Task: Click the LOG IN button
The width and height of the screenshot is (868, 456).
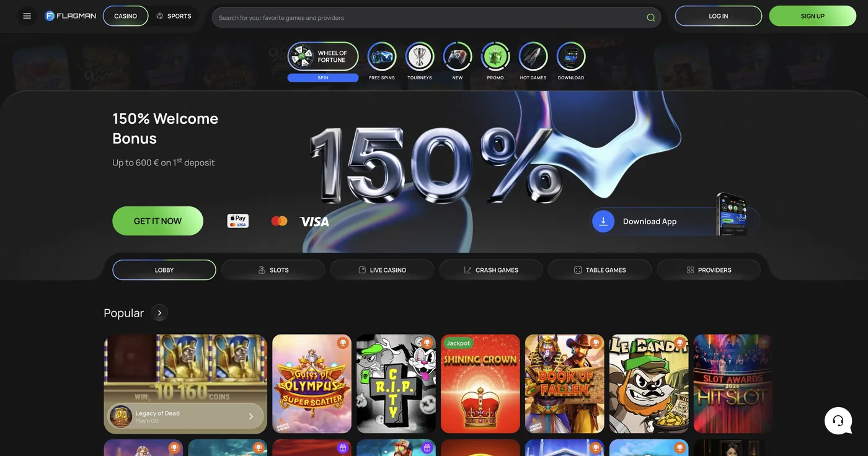Action: [719, 16]
